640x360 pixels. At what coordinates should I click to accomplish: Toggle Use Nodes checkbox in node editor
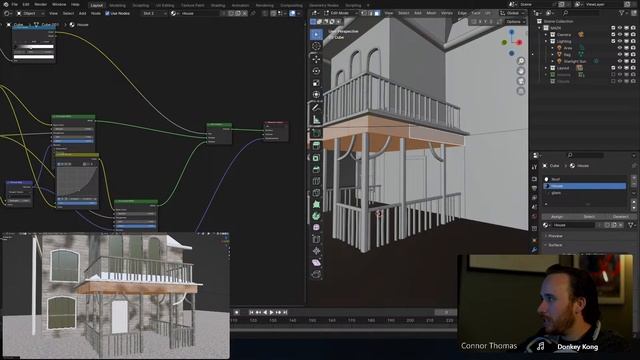click(x=107, y=13)
